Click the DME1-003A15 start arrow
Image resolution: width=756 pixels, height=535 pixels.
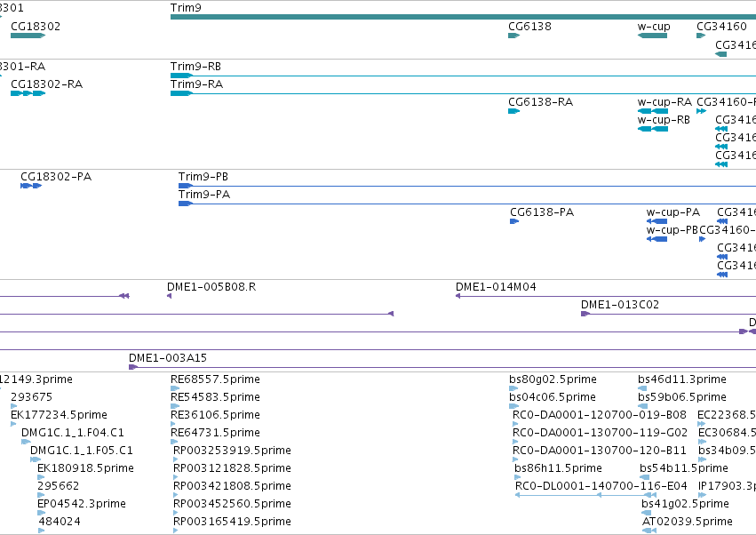coord(133,367)
